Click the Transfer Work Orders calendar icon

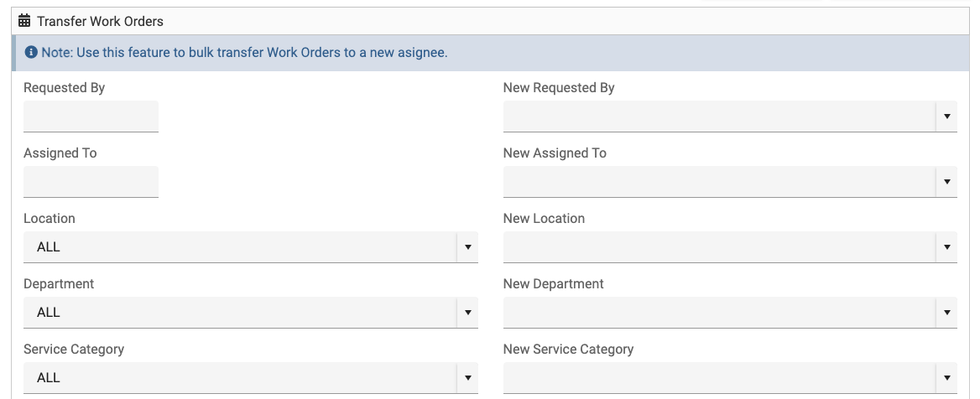[24, 21]
